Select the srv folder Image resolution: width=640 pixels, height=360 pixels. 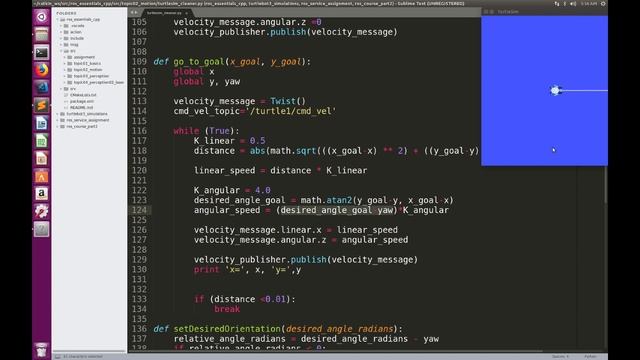tap(73, 89)
